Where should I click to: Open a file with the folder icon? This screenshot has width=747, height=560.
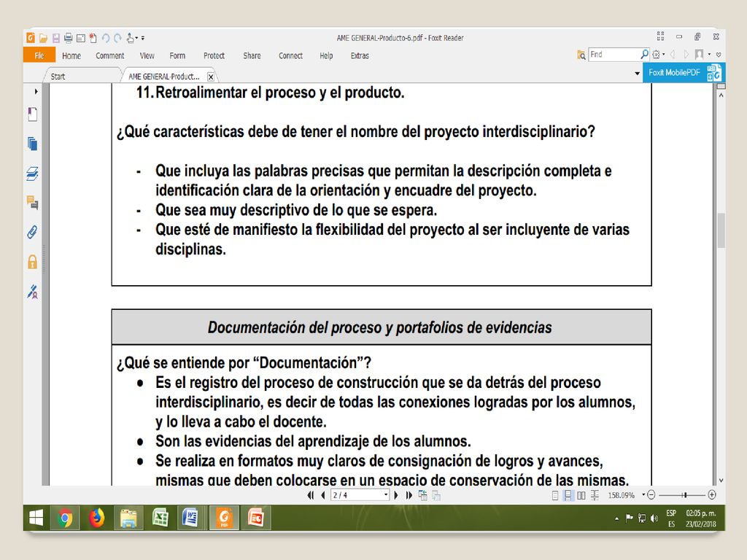pos(43,38)
